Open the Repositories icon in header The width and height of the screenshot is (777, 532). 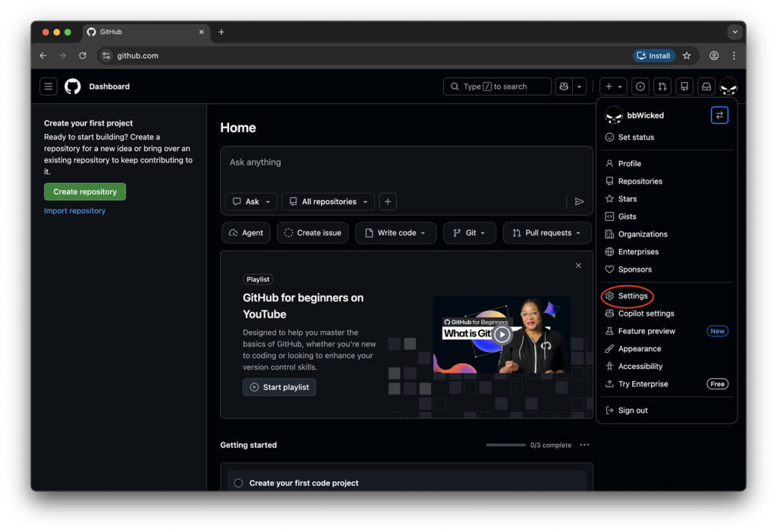click(x=684, y=87)
